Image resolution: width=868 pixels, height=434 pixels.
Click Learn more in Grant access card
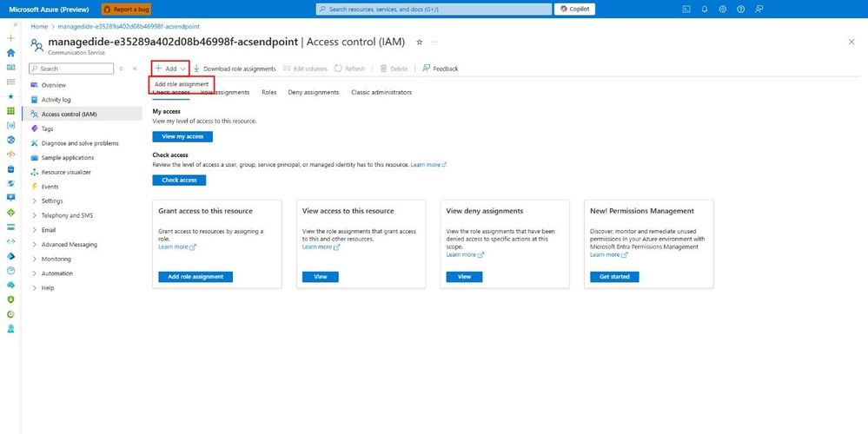177,247
